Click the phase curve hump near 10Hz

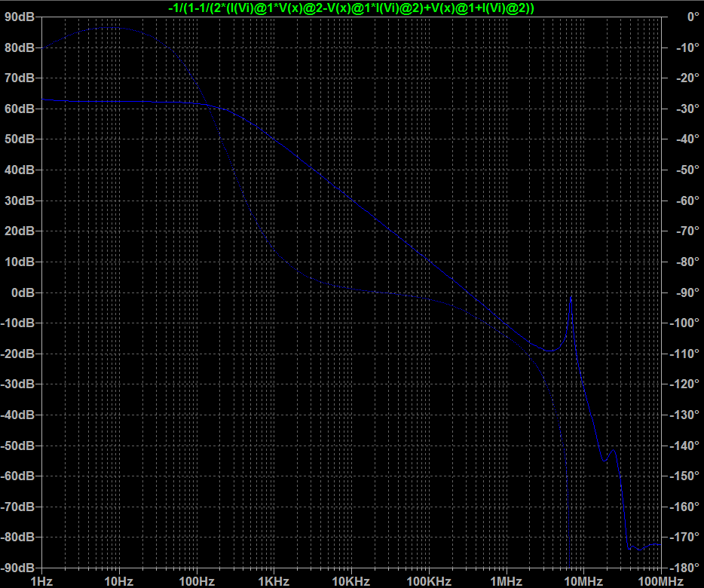coord(110,28)
